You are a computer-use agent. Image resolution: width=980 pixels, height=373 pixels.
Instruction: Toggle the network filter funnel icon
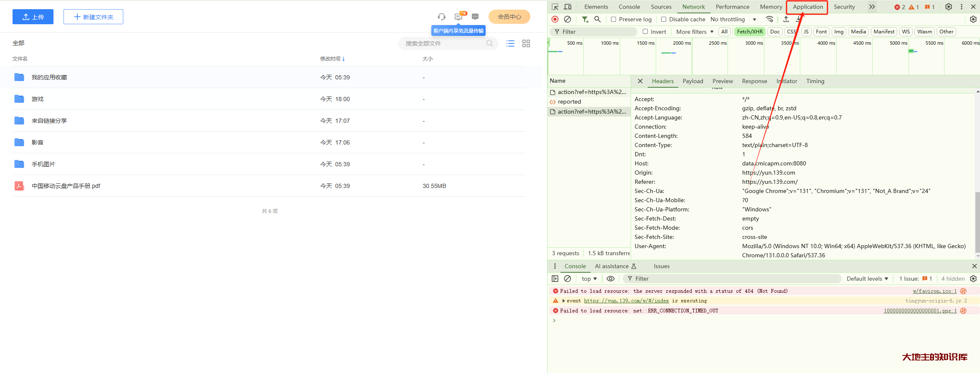(585, 19)
